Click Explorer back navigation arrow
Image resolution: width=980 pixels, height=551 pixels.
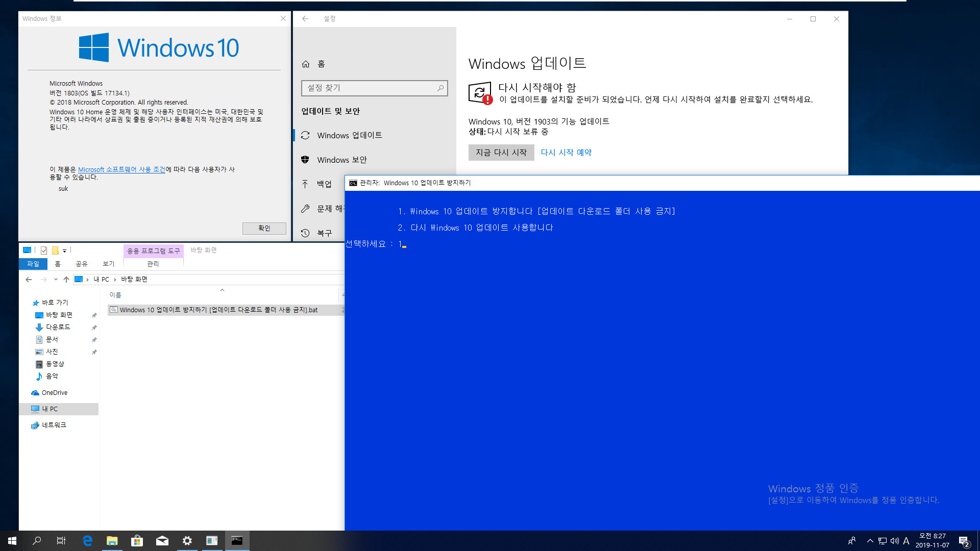tap(29, 280)
